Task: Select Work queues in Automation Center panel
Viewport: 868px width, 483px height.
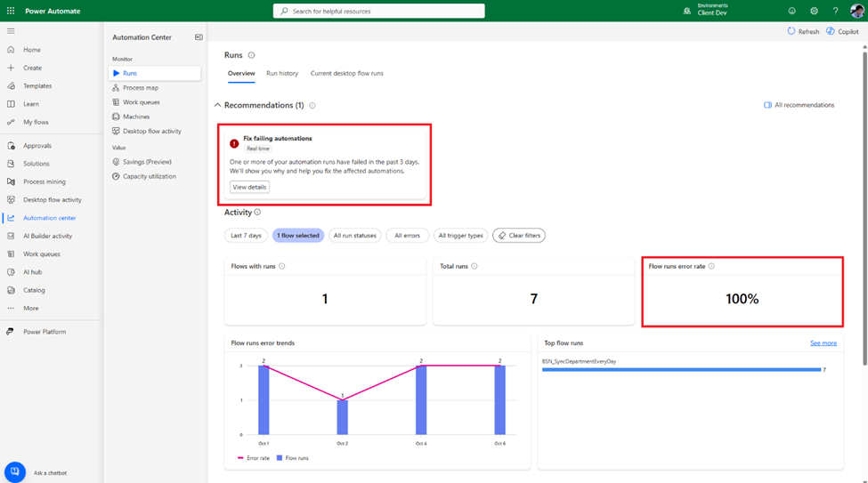Action: pyautogui.click(x=154, y=102)
